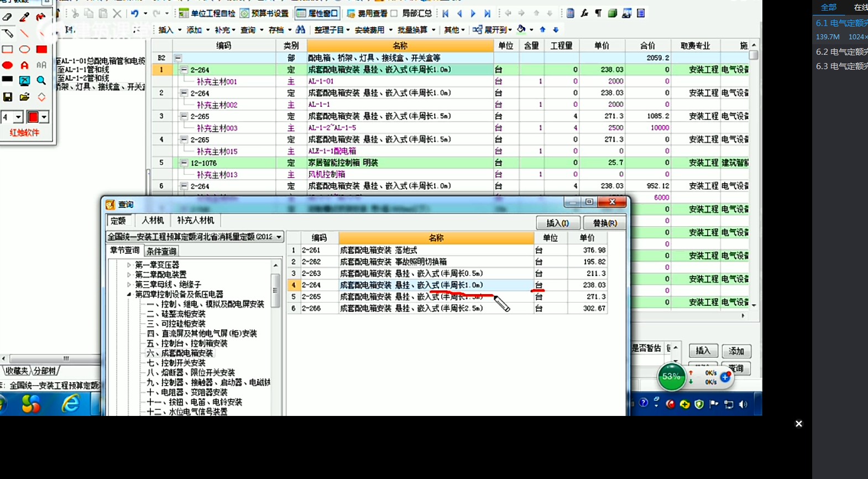Select the filled red ellipse tool
The height and width of the screenshot is (479, 868).
coord(8,65)
